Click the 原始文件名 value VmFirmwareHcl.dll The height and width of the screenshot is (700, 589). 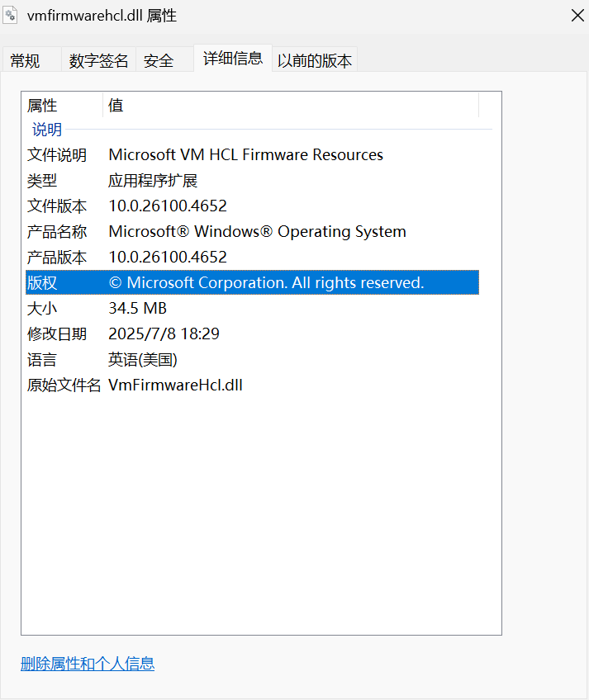point(175,385)
